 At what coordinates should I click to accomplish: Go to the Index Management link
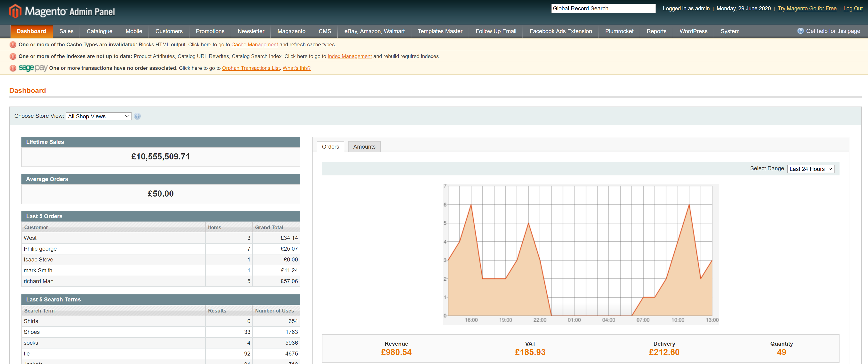coord(350,56)
